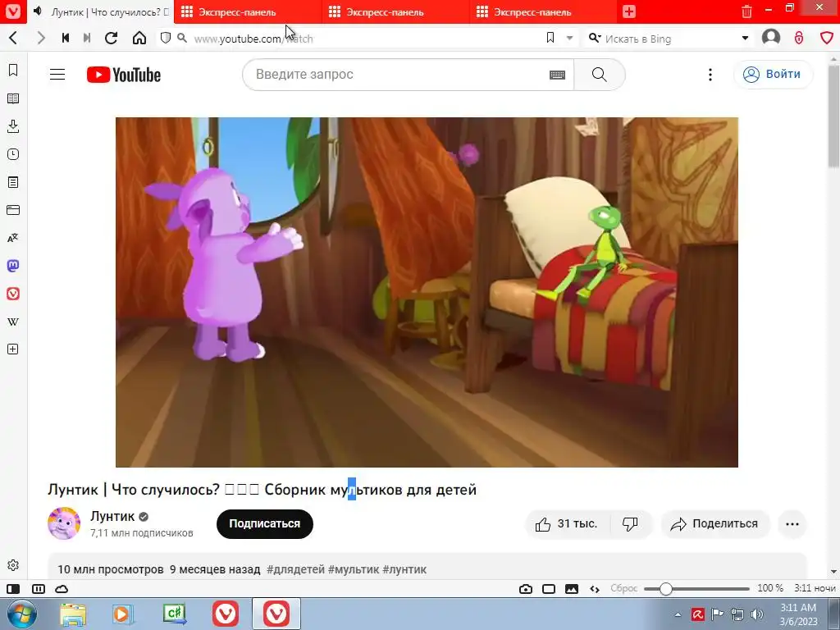The height and width of the screenshot is (630, 840).
Task: Click the Fast Forward navigation button
Action: pos(87,38)
